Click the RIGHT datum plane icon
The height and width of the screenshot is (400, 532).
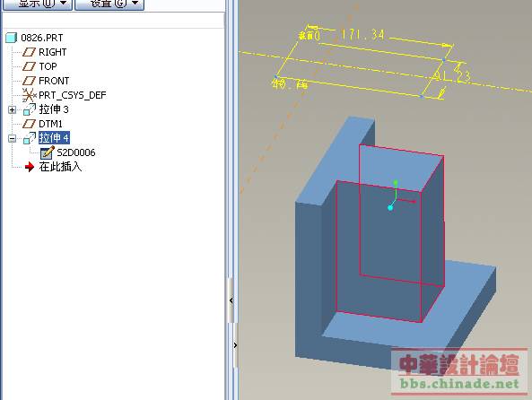pos(30,52)
